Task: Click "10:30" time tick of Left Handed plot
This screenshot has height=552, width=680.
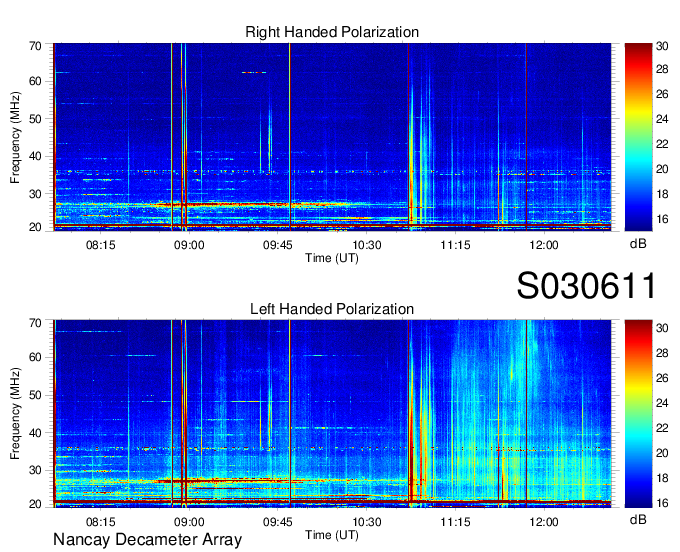Action: point(366,522)
